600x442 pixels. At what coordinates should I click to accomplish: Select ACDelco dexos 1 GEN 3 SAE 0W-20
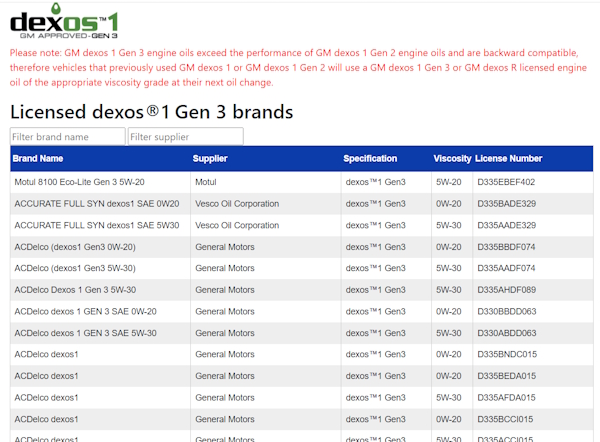click(85, 311)
